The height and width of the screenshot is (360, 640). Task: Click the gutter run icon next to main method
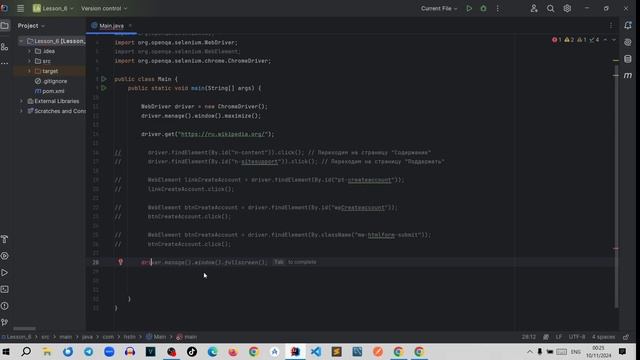click(104, 88)
